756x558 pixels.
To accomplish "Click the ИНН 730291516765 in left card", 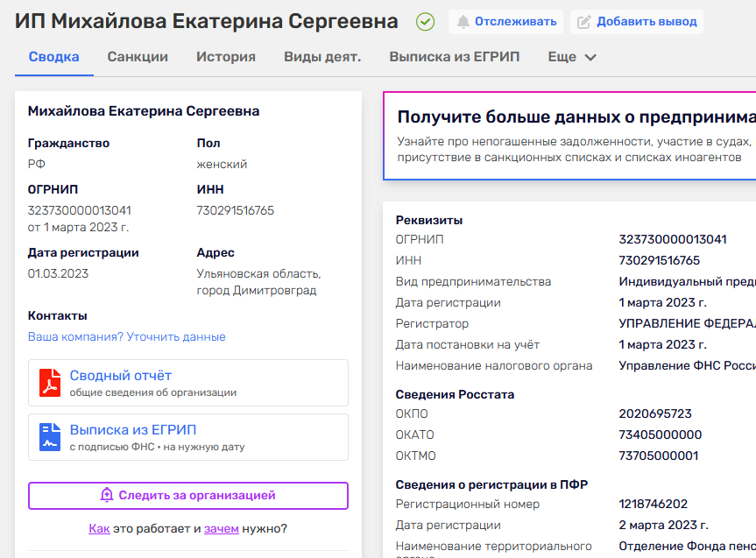I will pyautogui.click(x=236, y=210).
